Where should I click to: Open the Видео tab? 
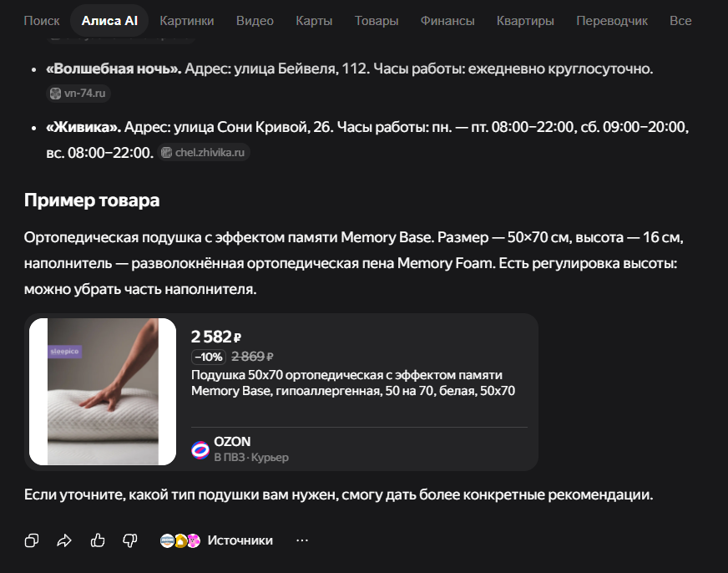(255, 21)
